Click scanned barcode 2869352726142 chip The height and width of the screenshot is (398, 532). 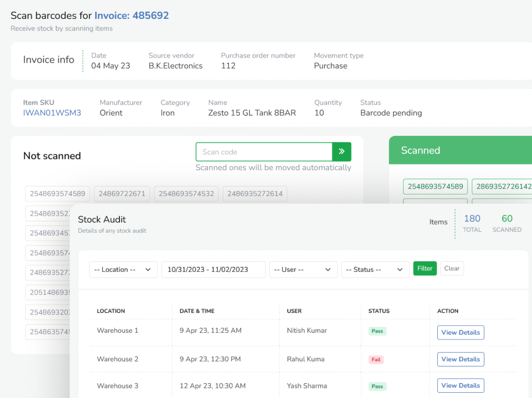(503, 187)
